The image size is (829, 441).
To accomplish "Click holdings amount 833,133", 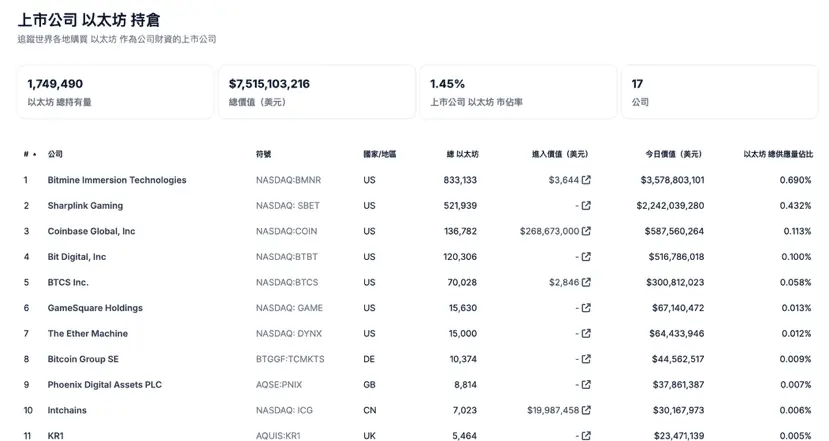I will click(x=460, y=180).
